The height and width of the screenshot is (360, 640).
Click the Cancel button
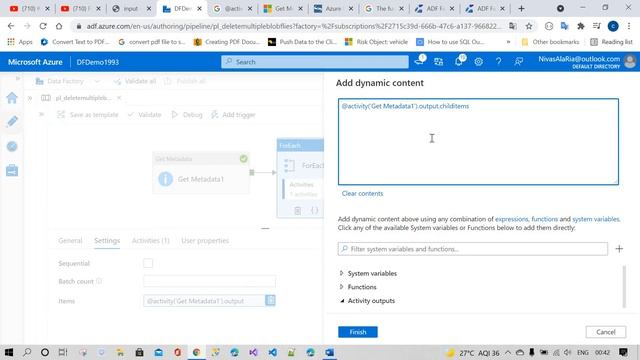(606, 332)
